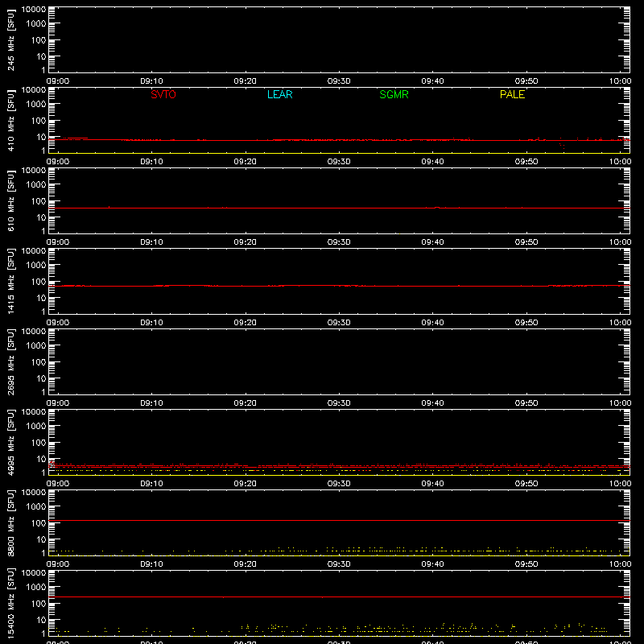Viewport: 644px width, 644px height.
Task: Click the 10000 tick label of 15400 MHz panel
Action: (x=33, y=573)
